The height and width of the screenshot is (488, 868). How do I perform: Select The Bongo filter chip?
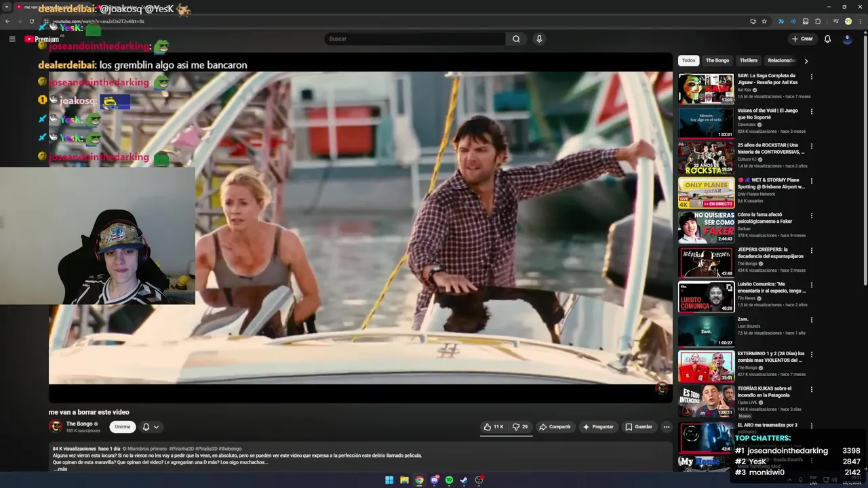[717, 60]
